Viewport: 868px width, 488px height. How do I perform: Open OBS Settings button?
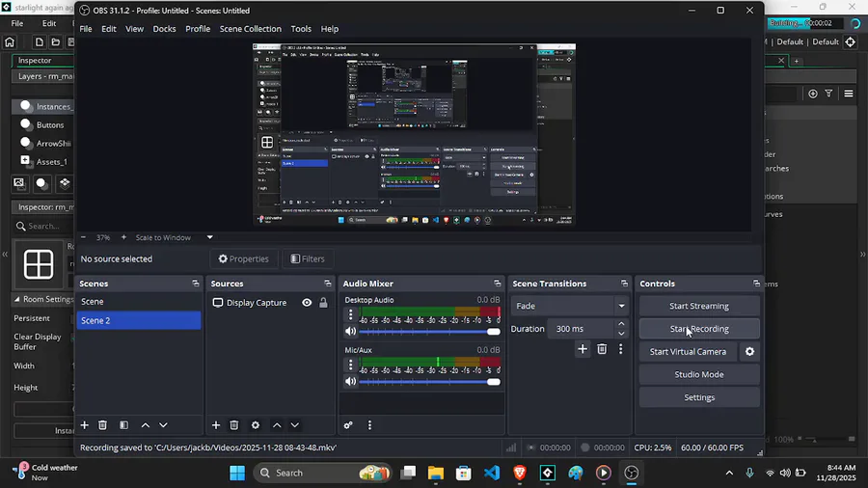click(x=699, y=397)
